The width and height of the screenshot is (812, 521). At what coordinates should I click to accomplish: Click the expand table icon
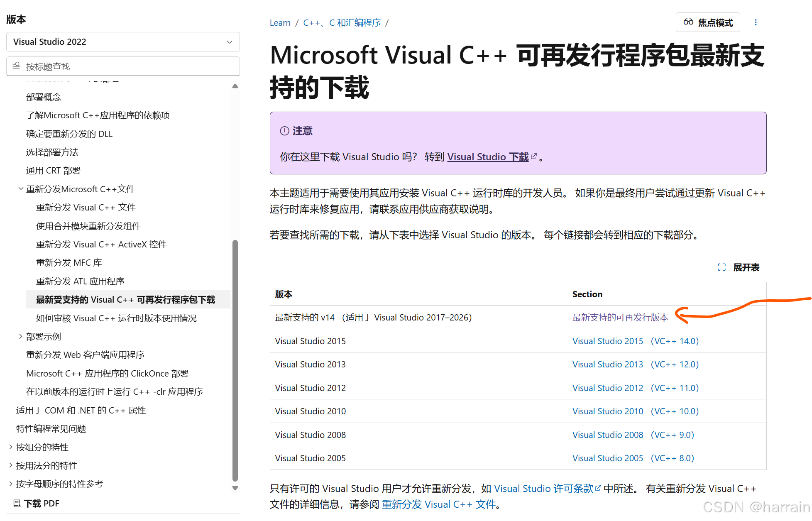[722, 267]
